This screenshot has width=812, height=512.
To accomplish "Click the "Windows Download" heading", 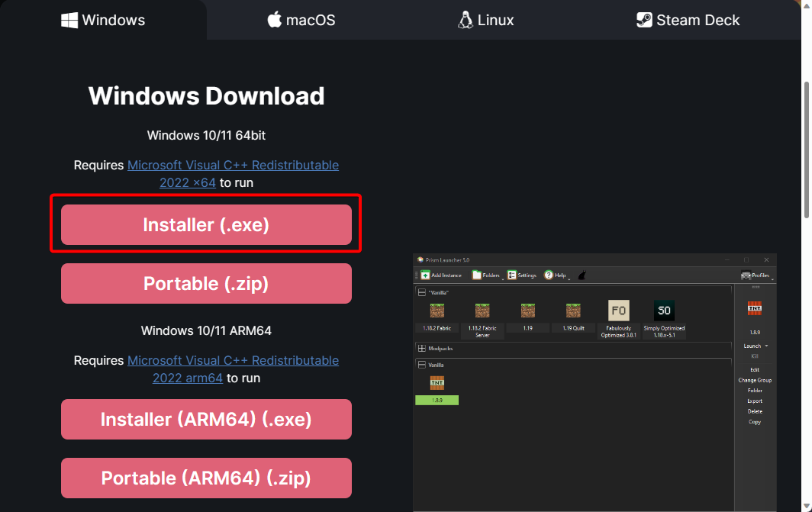I will (x=206, y=96).
